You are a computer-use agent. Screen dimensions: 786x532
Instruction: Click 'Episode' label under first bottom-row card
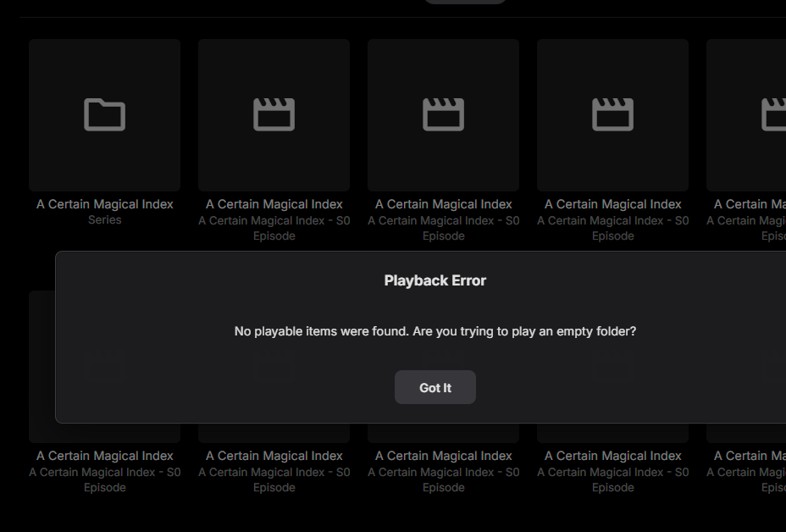(x=104, y=487)
